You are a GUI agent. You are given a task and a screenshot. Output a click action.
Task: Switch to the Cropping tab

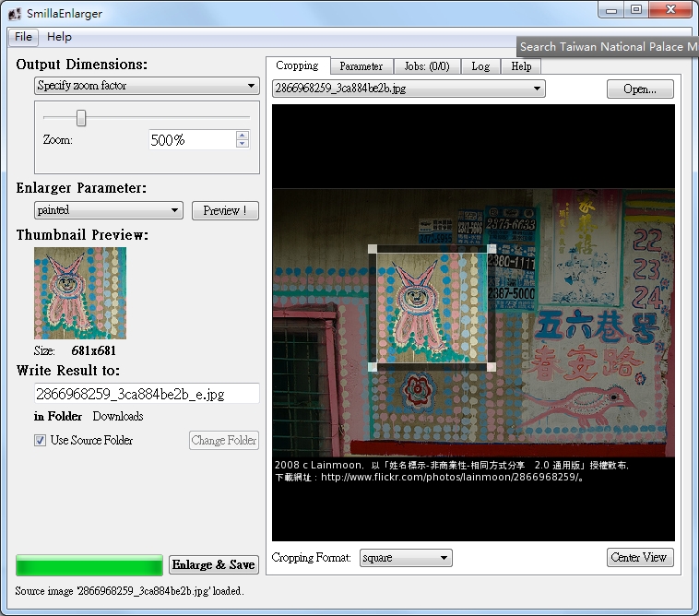tap(297, 65)
